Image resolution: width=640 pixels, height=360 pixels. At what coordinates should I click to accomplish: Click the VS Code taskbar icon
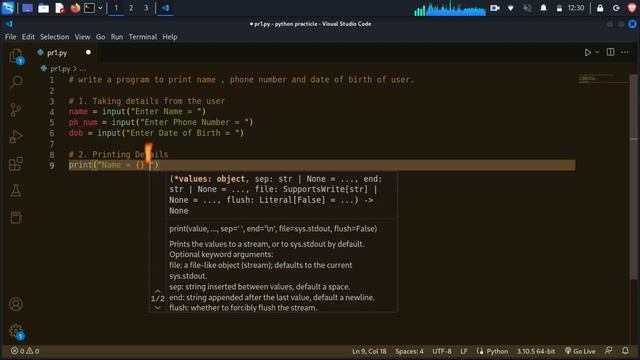pos(165,8)
